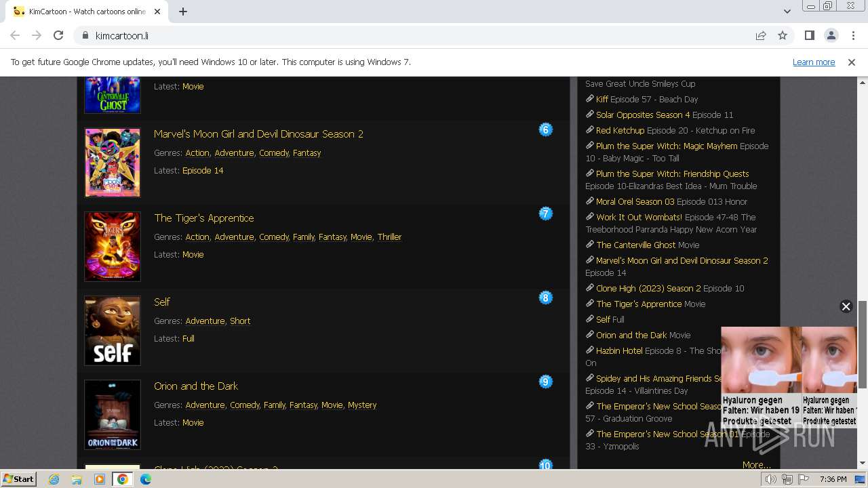Image resolution: width=868 pixels, height=488 pixels.
Task: Open Solar Opposites Season 4 sidebar link
Action: coord(643,115)
